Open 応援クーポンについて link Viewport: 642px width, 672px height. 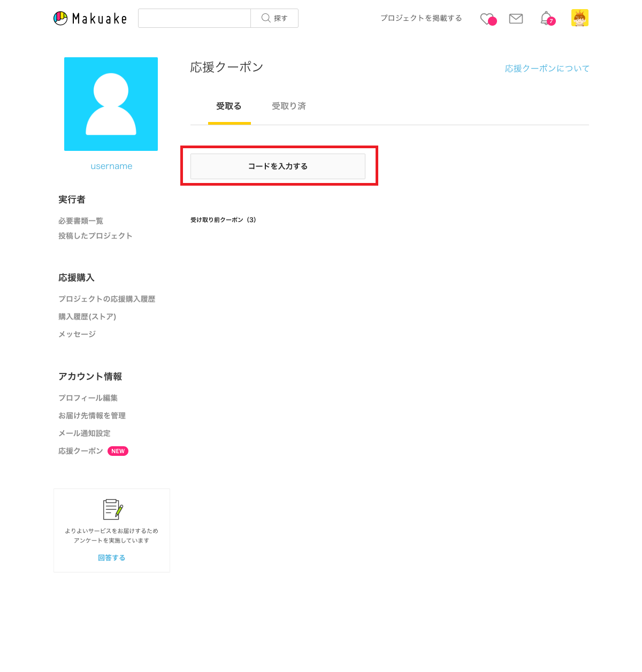coord(547,68)
